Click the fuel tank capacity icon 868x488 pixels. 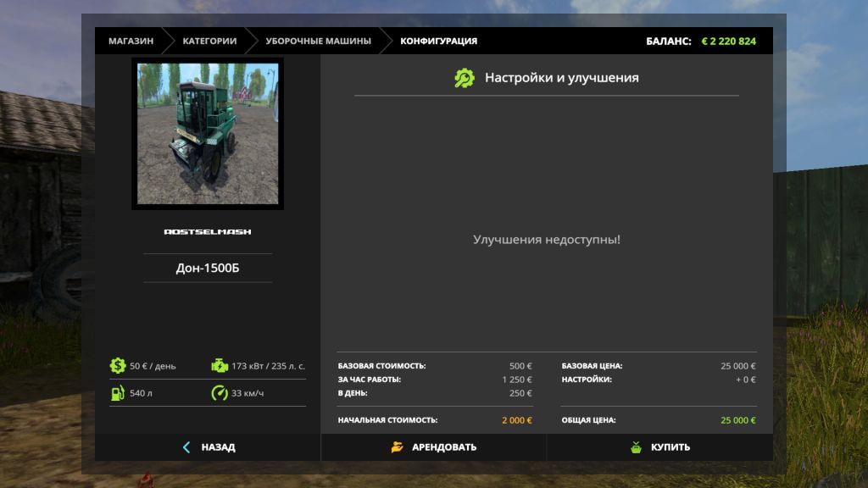(x=118, y=393)
